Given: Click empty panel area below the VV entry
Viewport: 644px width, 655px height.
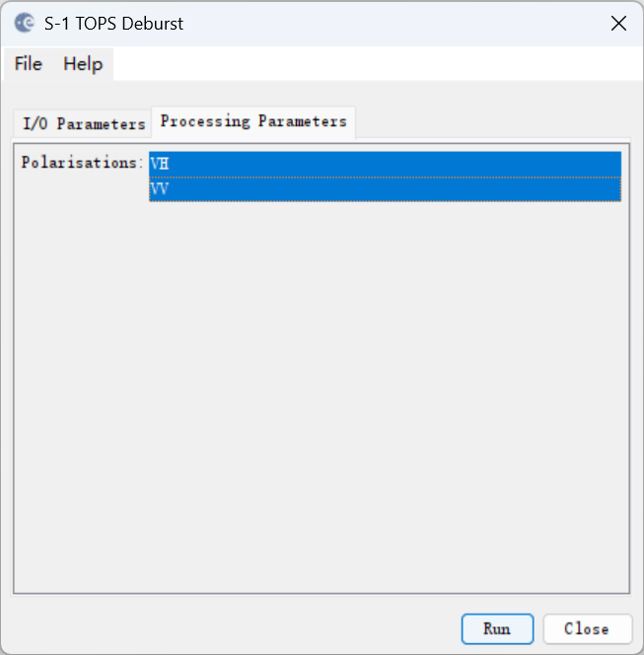Looking at the screenshot, I should [385, 345].
